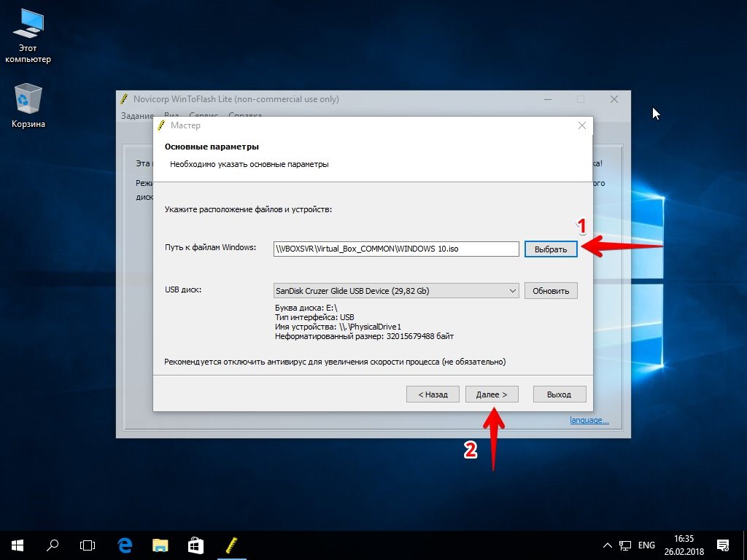747x560 pixels.
Task: Click 'Неформатированный размер' text line
Action: click(365, 336)
